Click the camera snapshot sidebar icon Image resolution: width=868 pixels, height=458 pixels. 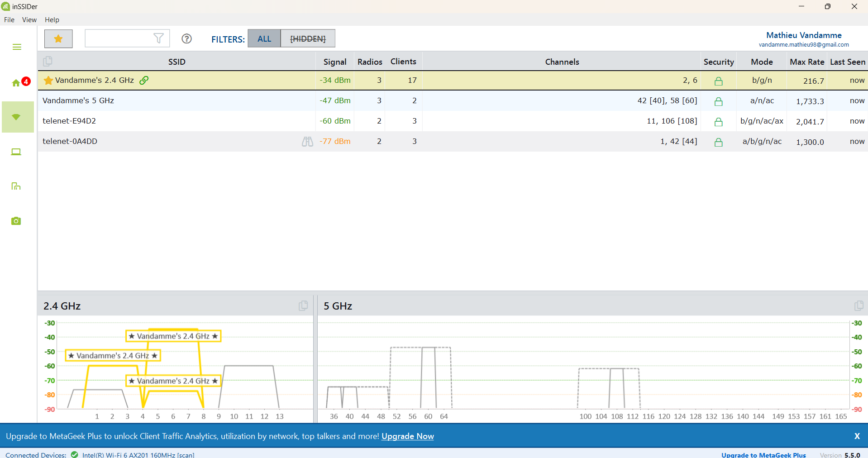point(16,221)
